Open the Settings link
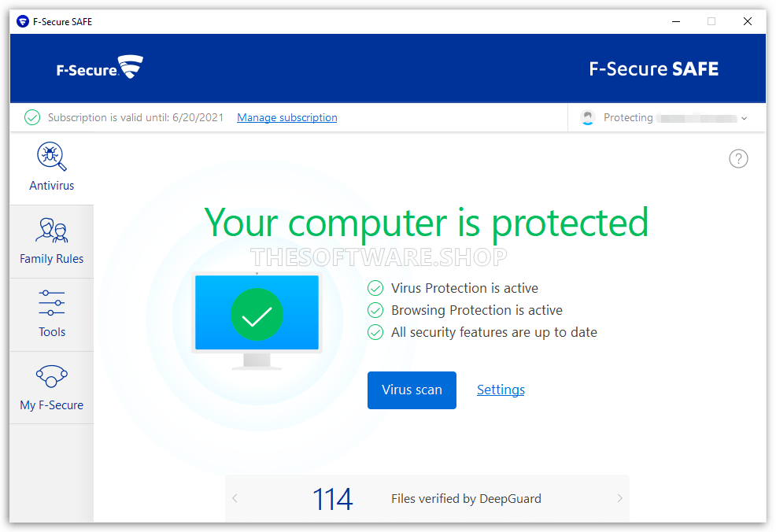 [501, 390]
